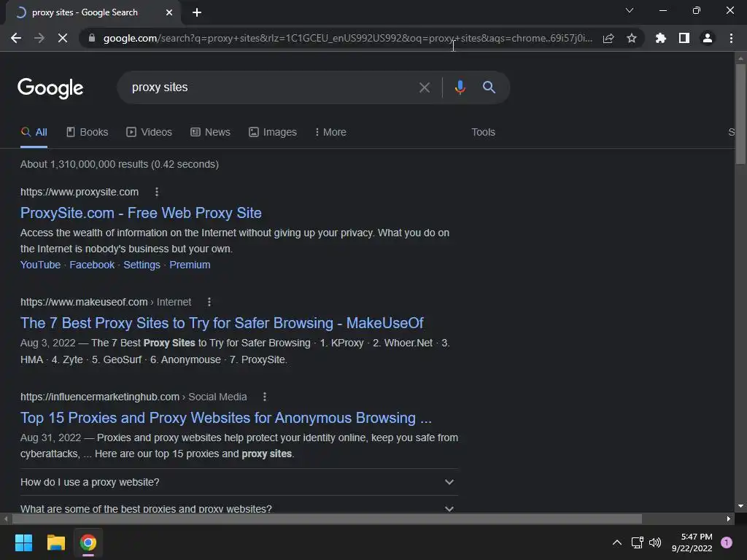747x560 pixels.
Task: Open options for proxysite.com result
Action: click(x=157, y=192)
